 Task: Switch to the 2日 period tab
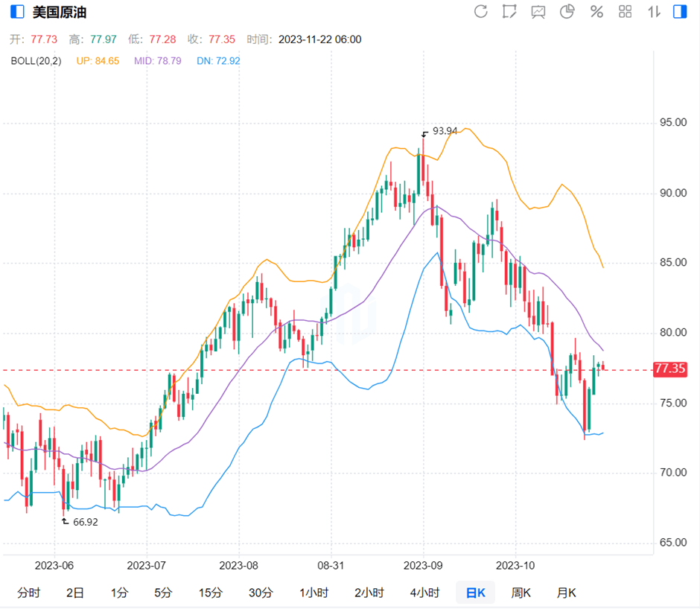[x=74, y=593]
